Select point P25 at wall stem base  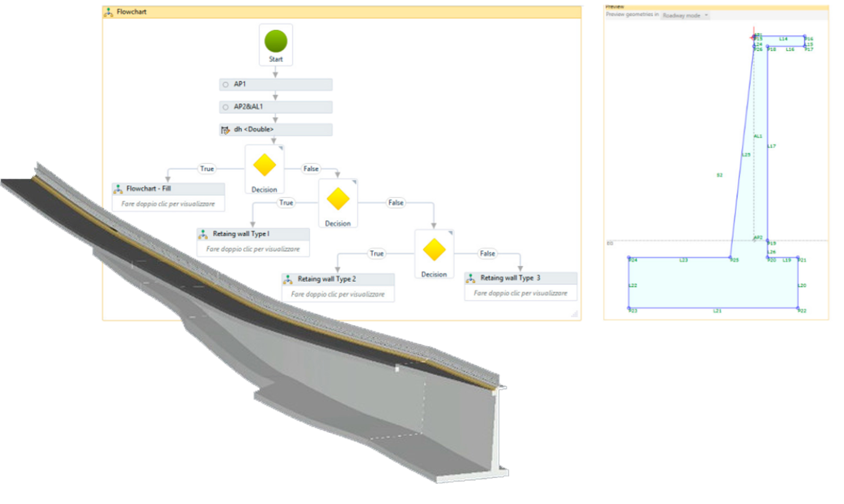pyautogui.click(x=731, y=258)
